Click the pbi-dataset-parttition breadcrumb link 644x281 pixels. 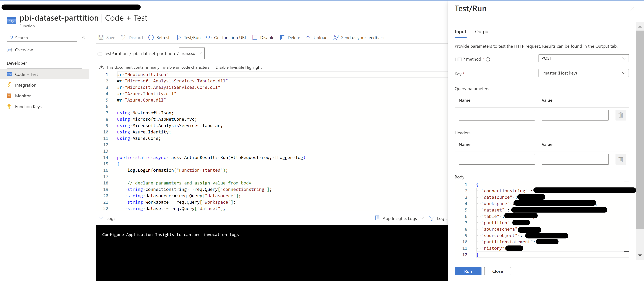point(154,54)
